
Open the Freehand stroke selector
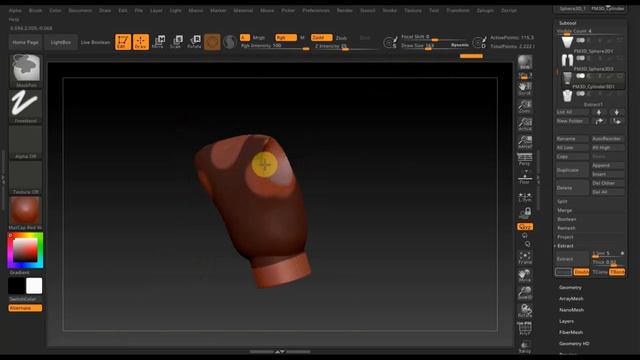point(26,106)
